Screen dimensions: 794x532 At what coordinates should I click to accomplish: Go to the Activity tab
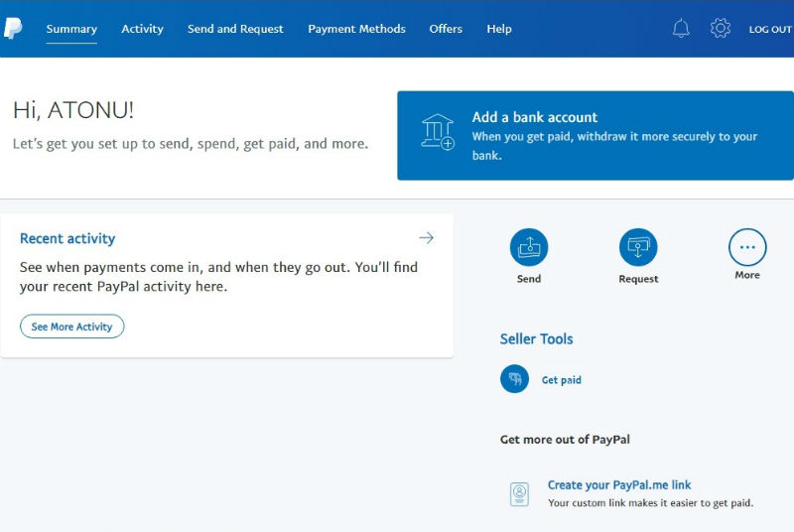[x=142, y=29]
